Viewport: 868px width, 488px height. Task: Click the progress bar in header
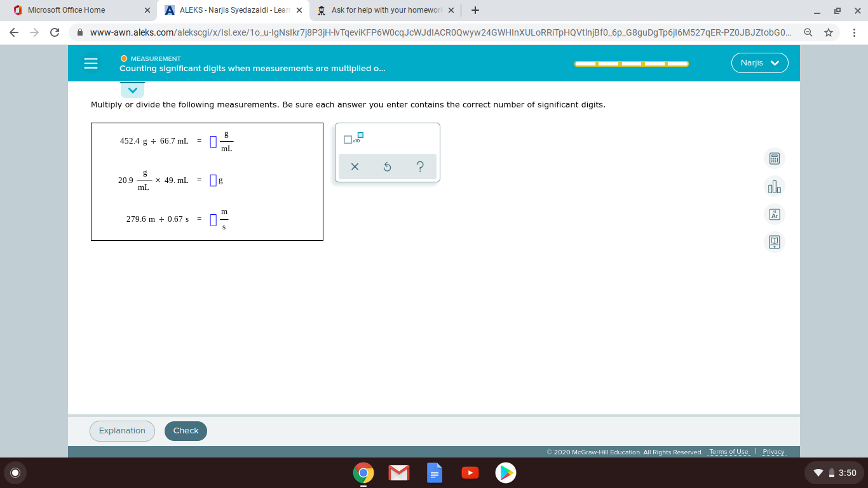(631, 64)
